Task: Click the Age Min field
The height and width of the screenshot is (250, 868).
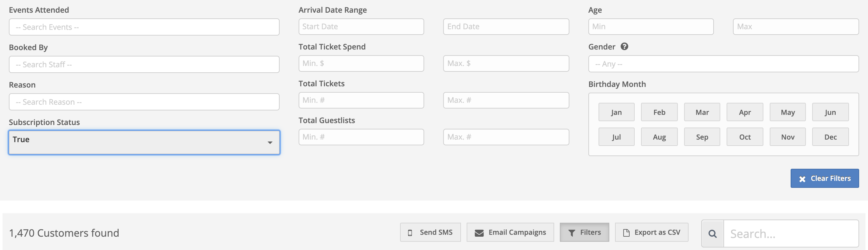Action: pos(651,27)
